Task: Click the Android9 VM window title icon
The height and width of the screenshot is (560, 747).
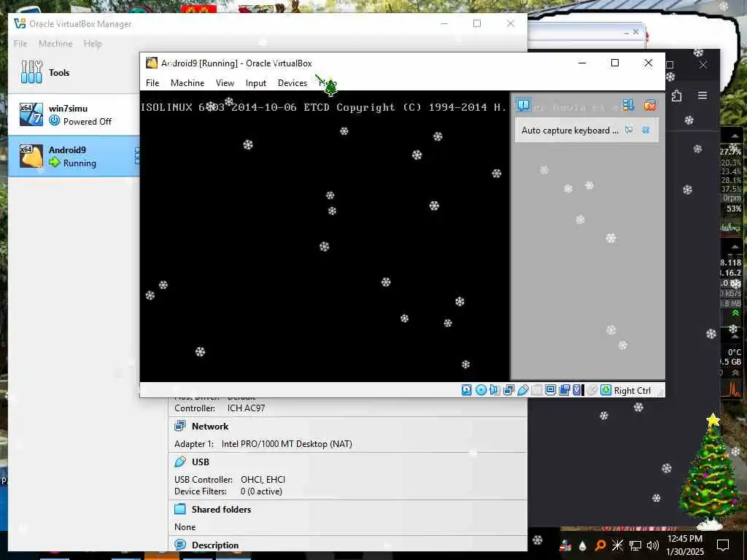Action: tap(152, 63)
